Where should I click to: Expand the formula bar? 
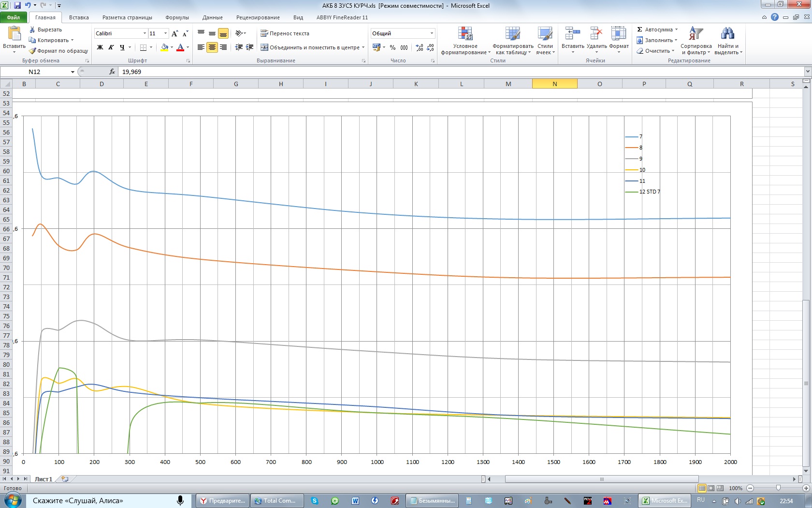(x=807, y=72)
